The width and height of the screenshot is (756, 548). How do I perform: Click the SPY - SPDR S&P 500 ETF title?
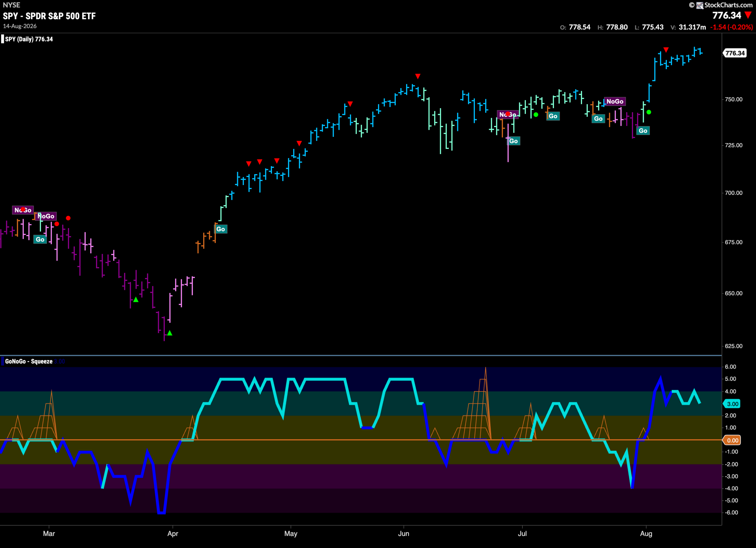49,16
